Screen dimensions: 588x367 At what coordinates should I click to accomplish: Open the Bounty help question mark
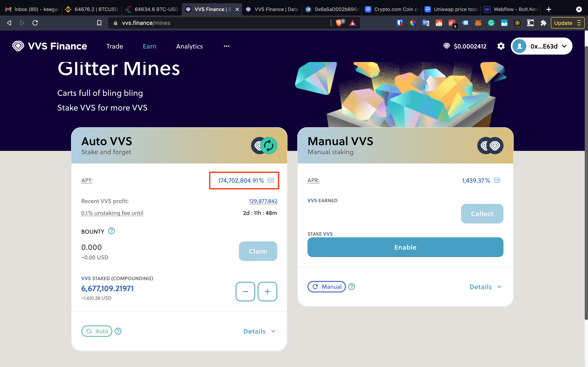tap(111, 231)
